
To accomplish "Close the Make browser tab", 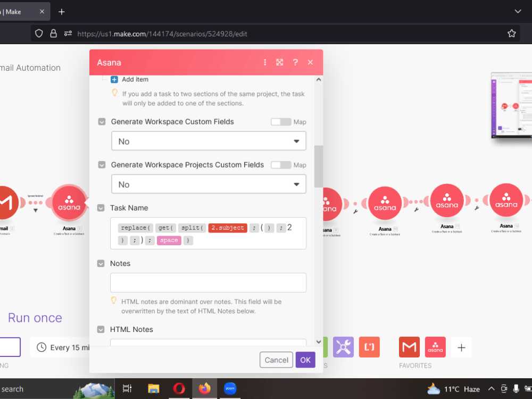I will tap(42, 12).
